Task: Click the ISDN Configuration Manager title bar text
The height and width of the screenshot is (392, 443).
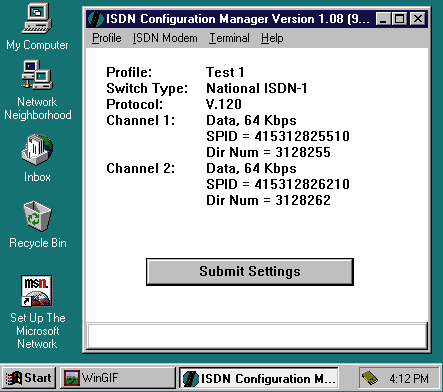Action: click(238, 19)
